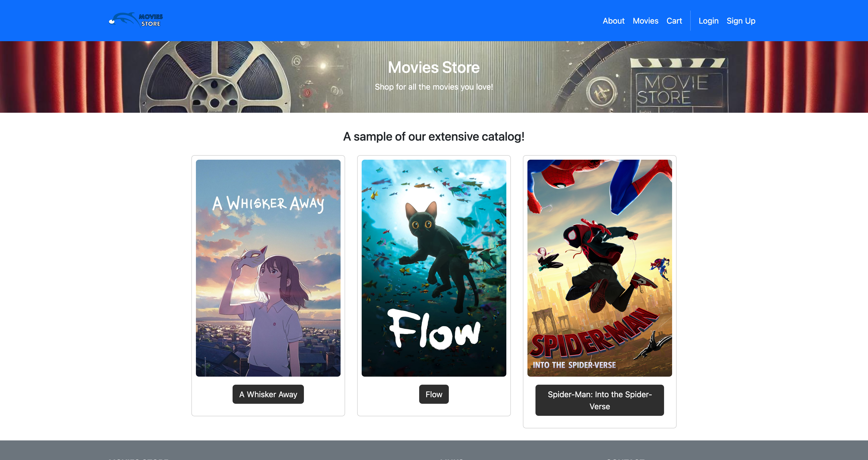Go to the Movies page link

pos(645,21)
